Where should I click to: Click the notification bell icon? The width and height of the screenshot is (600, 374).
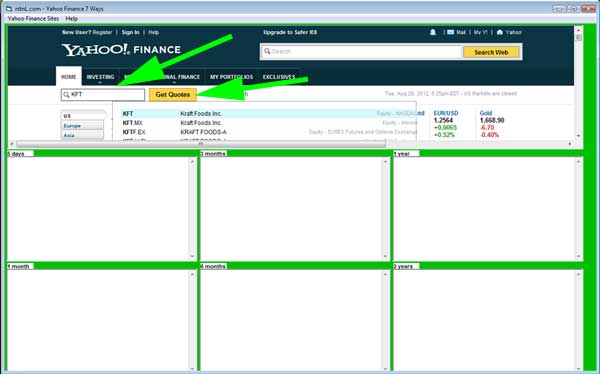[433, 32]
